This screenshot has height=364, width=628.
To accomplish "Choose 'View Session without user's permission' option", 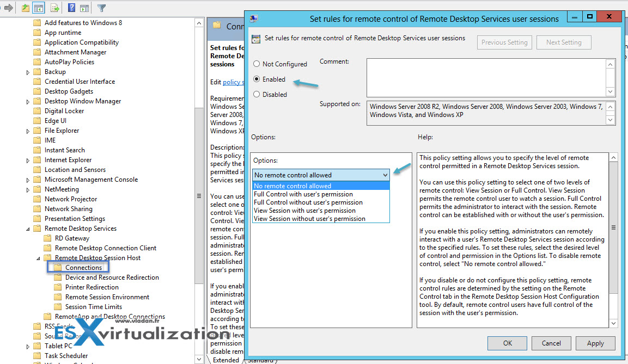I will click(x=321, y=219).
